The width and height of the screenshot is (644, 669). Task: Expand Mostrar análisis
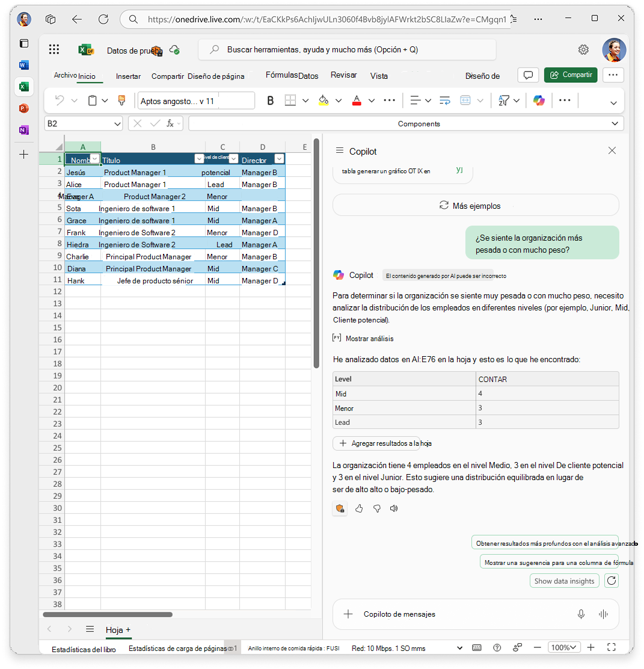coord(363,338)
